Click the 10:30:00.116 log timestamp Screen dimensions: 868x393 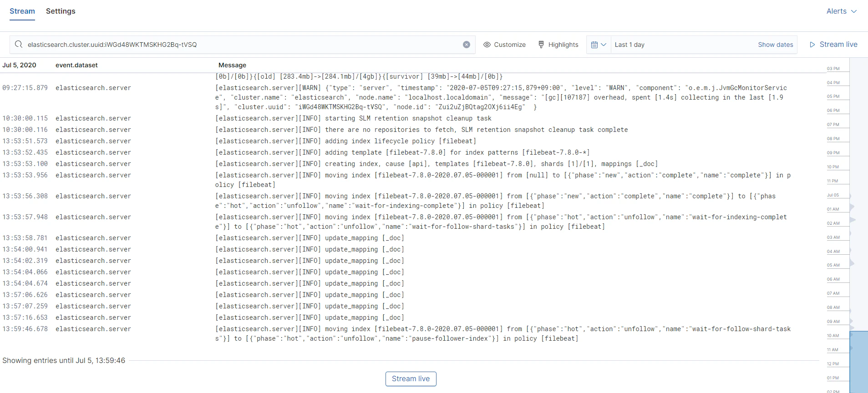(25, 130)
